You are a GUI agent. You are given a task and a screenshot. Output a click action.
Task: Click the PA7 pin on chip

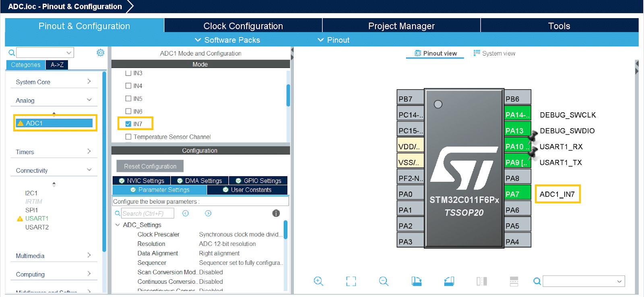[517, 194]
